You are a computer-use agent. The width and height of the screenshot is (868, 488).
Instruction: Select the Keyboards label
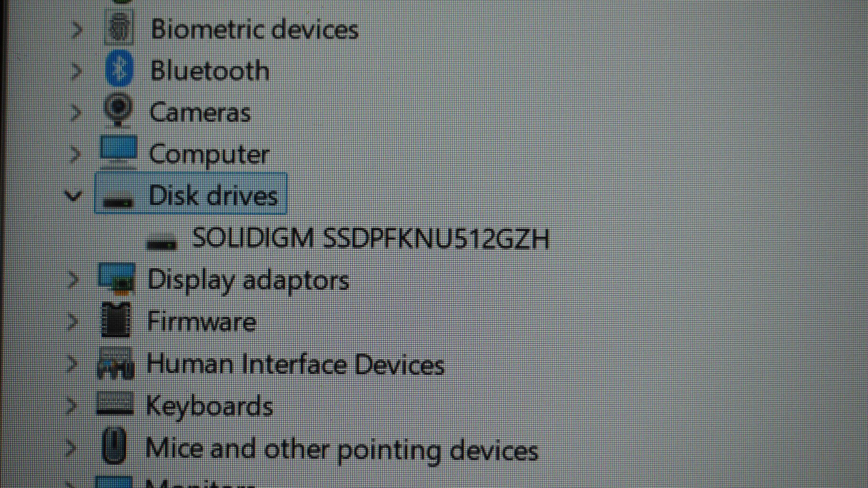pos(209,405)
